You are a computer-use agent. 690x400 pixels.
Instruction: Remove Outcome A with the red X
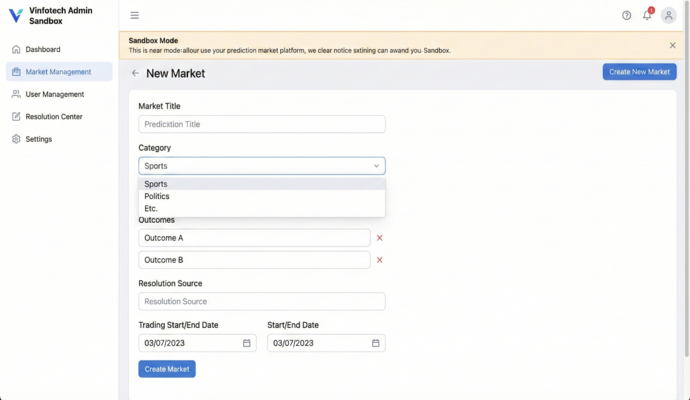coord(379,238)
